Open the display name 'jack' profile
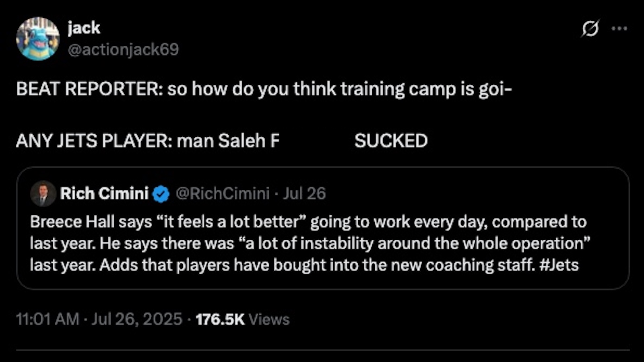Image resolution: width=644 pixels, height=362 pixels. point(84,28)
